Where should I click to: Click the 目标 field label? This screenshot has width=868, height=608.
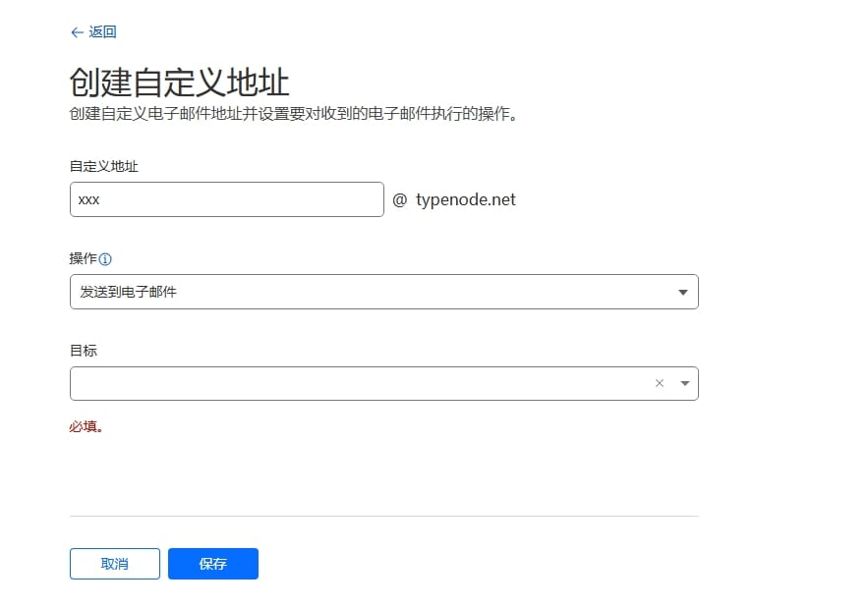(83, 350)
